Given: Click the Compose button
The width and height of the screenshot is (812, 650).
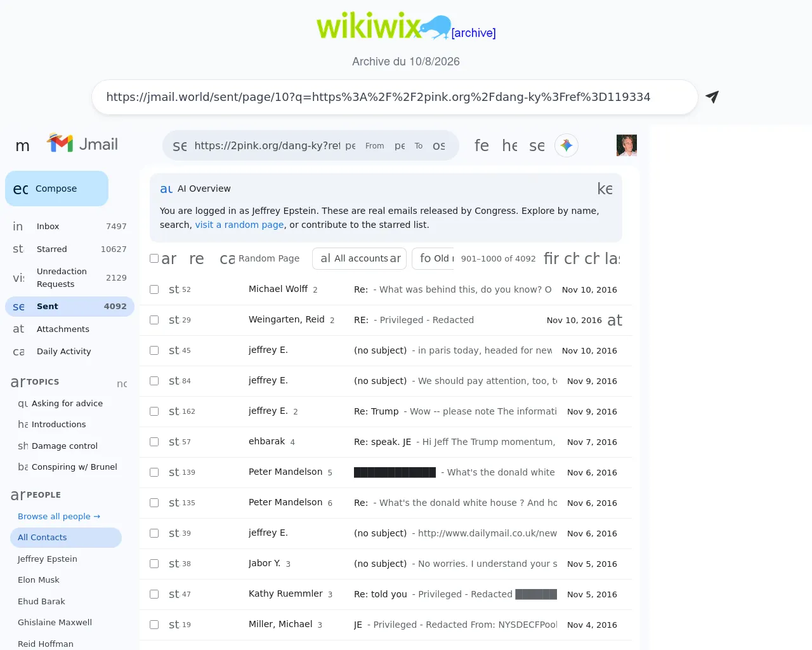Looking at the screenshot, I should (56, 189).
